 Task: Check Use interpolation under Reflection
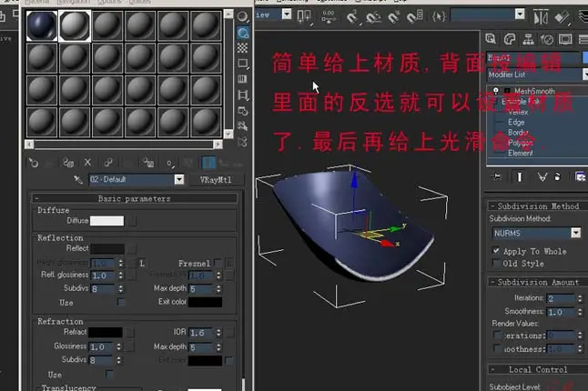click(121, 302)
